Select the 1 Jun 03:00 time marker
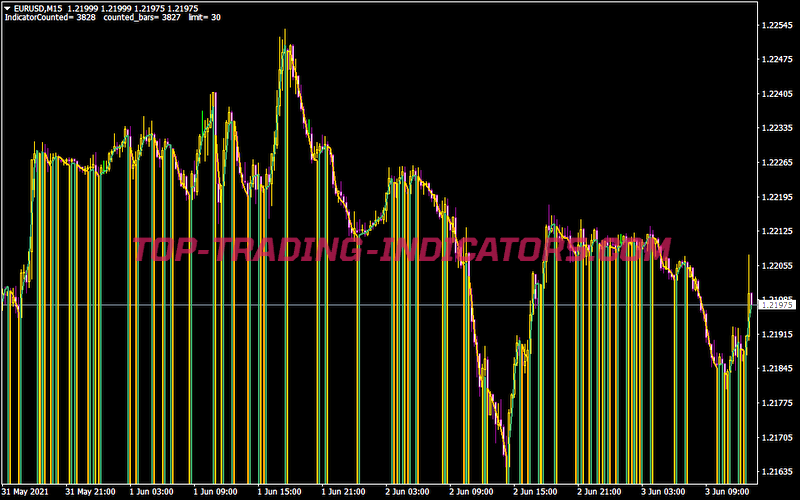This screenshot has width=800, height=500. tap(154, 492)
